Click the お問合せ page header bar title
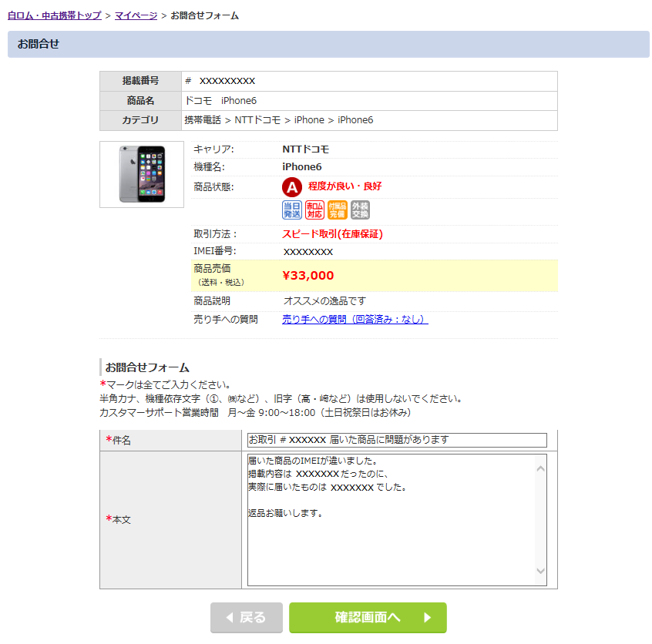Viewport: 652px width, 644px height. pos(39,44)
